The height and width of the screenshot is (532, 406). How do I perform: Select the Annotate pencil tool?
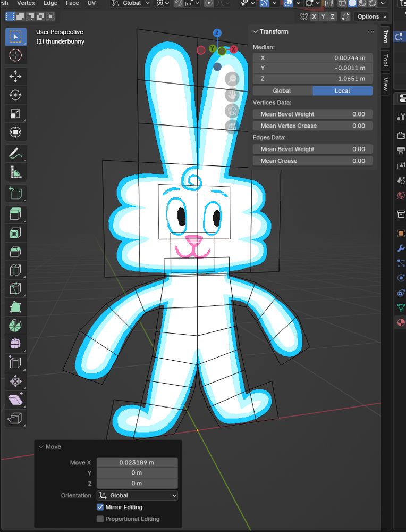pos(15,154)
